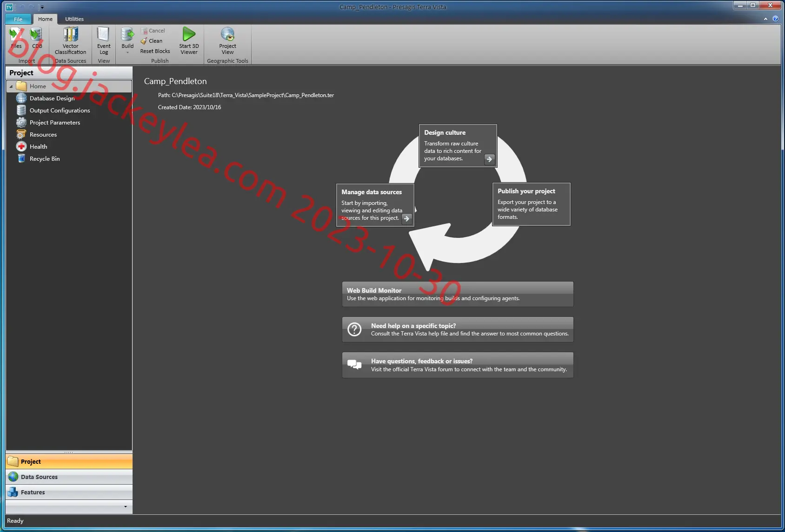The width and height of the screenshot is (785, 532).
Task: Open the Event Log viewer
Action: [104, 41]
